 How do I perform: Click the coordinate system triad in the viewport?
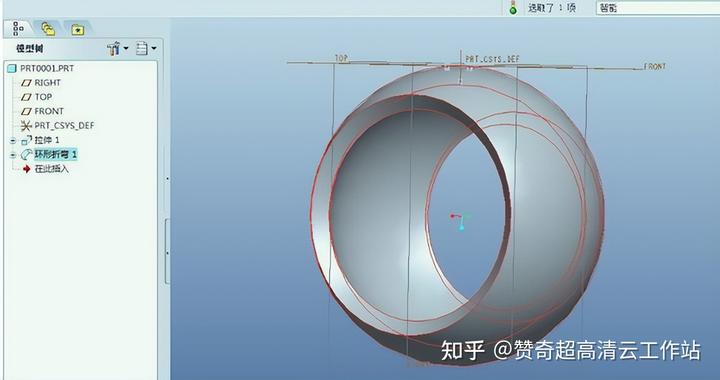click(460, 221)
